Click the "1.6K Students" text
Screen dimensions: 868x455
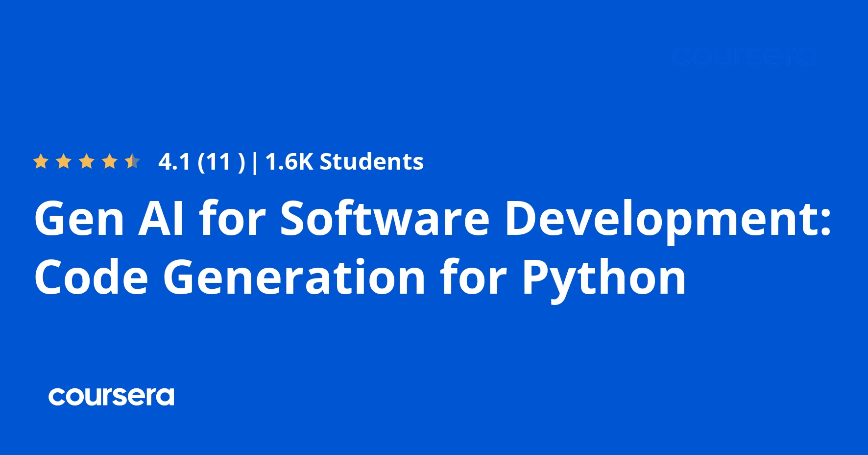[x=344, y=162]
